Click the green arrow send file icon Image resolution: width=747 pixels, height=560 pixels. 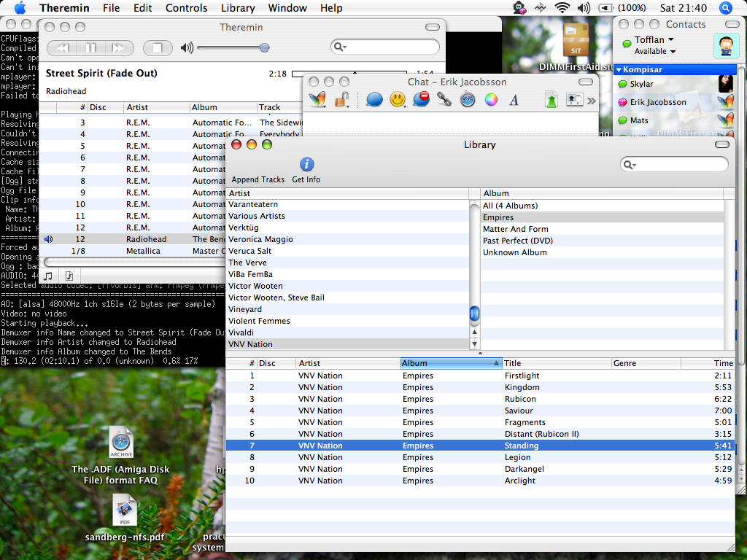(551, 100)
